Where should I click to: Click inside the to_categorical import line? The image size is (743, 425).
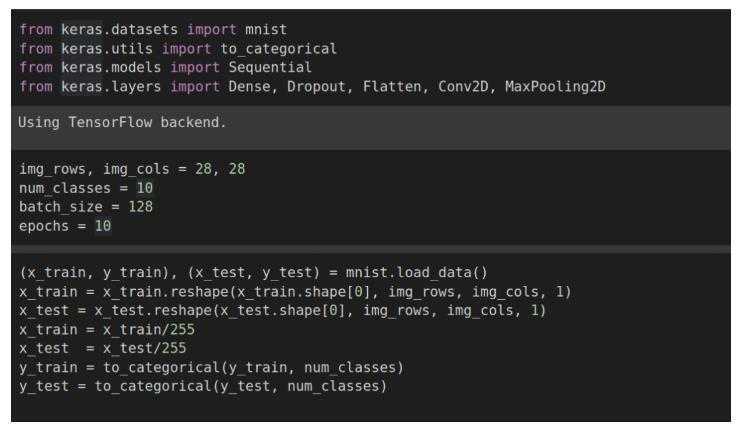[x=178, y=49]
